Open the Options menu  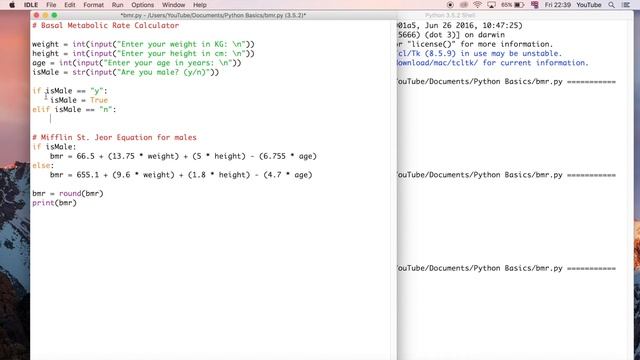tap(142, 5)
